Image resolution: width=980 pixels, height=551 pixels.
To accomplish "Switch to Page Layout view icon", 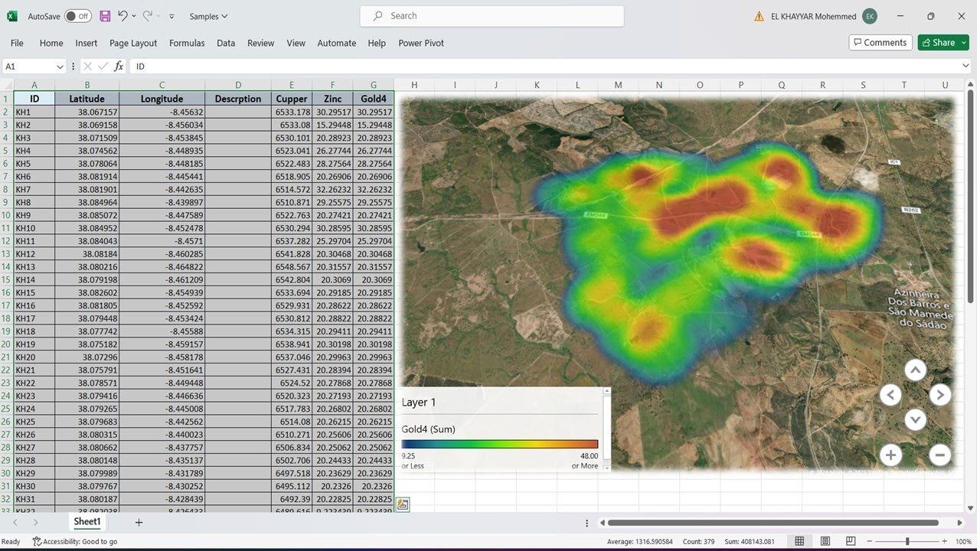I will (x=824, y=540).
